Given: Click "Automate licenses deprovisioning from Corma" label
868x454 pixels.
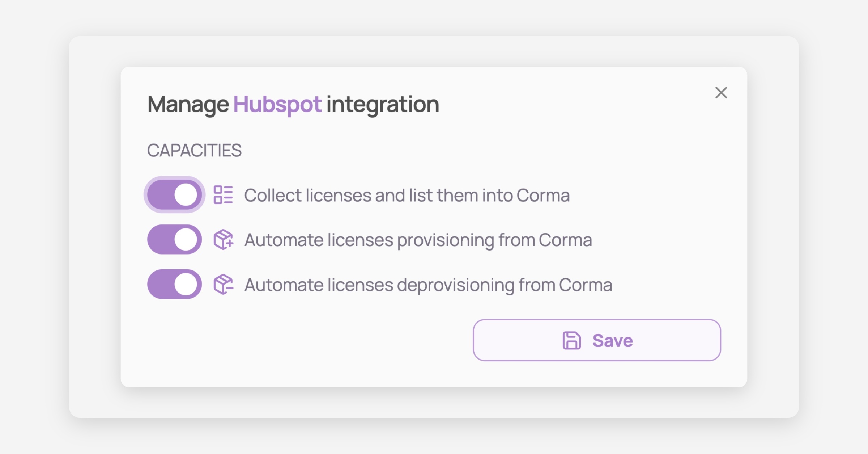Looking at the screenshot, I should [x=428, y=285].
